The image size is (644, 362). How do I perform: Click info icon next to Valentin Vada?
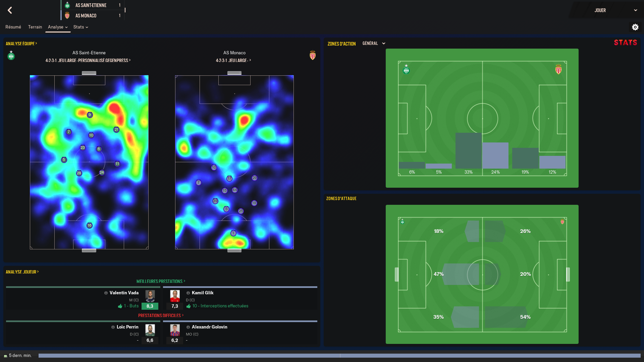click(x=106, y=293)
